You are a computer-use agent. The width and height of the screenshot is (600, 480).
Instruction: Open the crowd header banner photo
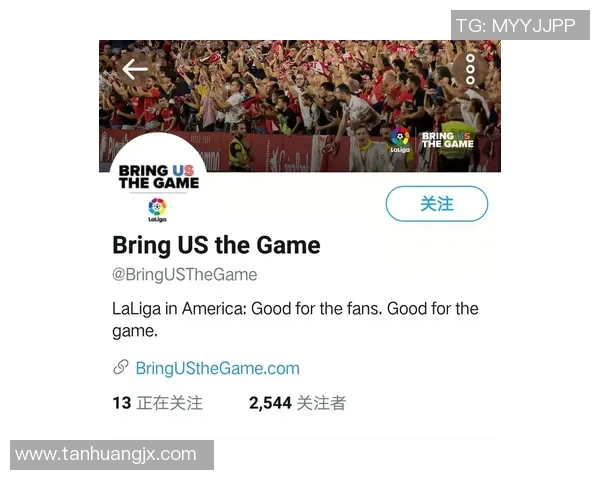pos(300,106)
